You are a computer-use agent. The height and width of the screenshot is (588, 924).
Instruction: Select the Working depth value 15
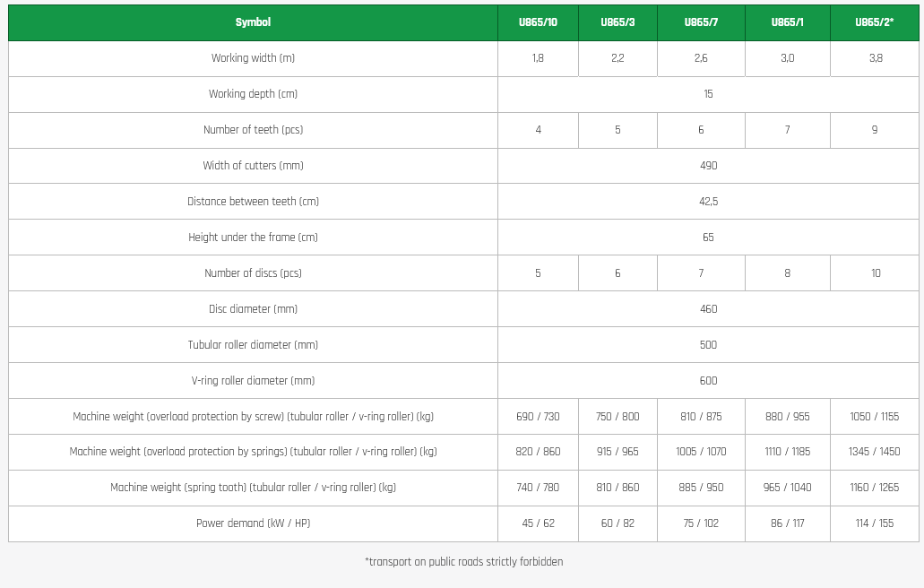(708, 94)
